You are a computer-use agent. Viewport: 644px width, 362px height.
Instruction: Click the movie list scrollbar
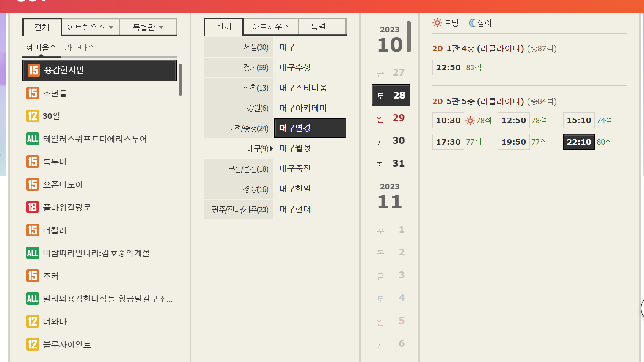pyautogui.click(x=180, y=80)
